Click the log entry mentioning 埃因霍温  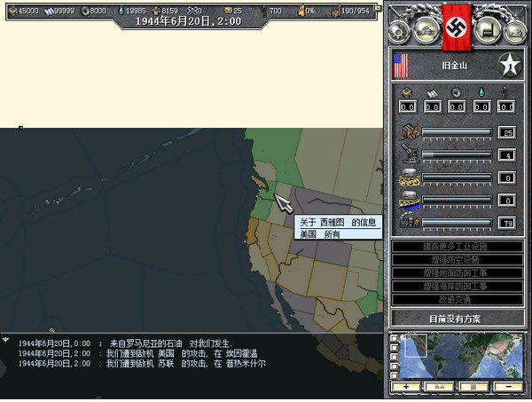137,353
